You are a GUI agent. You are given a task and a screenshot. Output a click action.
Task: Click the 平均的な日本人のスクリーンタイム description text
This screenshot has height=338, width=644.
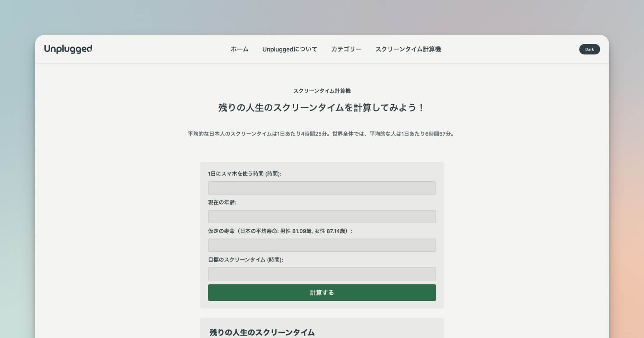(322, 134)
